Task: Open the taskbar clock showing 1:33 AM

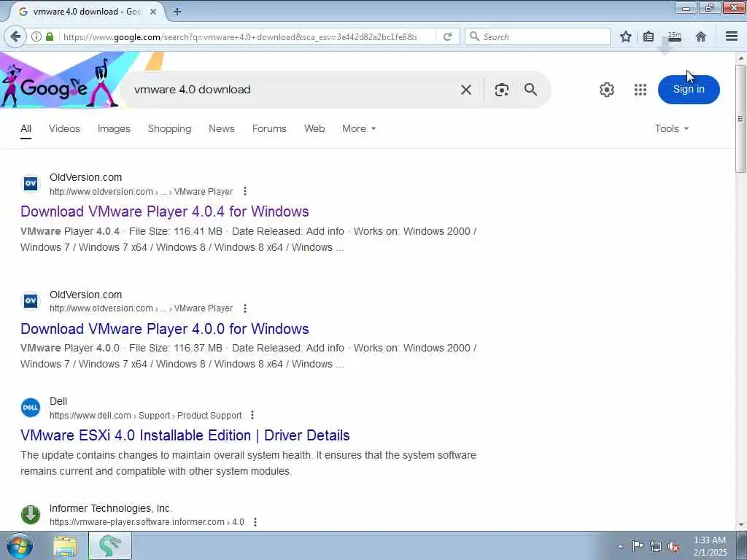Action: (x=710, y=546)
